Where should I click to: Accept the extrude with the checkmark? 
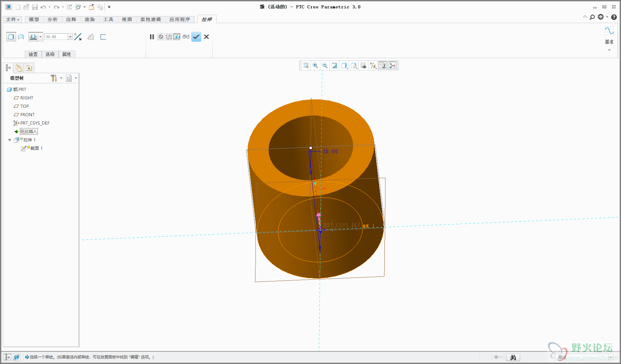(196, 37)
